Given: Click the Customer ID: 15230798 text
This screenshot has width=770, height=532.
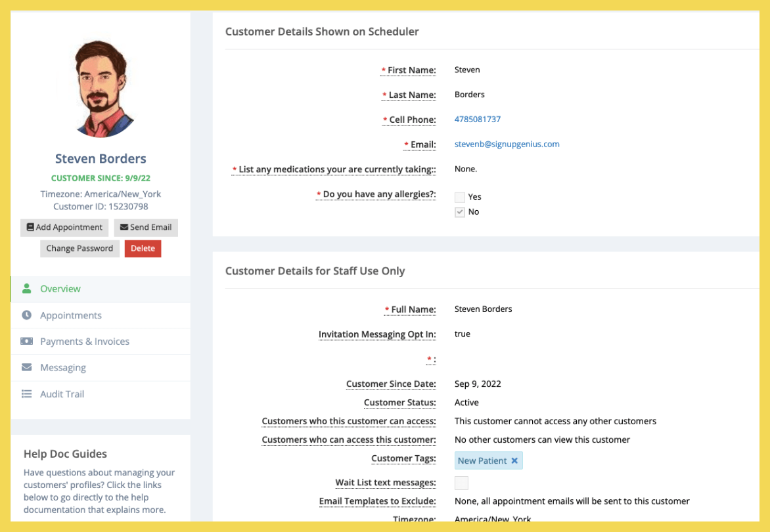Looking at the screenshot, I should pyautogui.click(x=101, y=207).
